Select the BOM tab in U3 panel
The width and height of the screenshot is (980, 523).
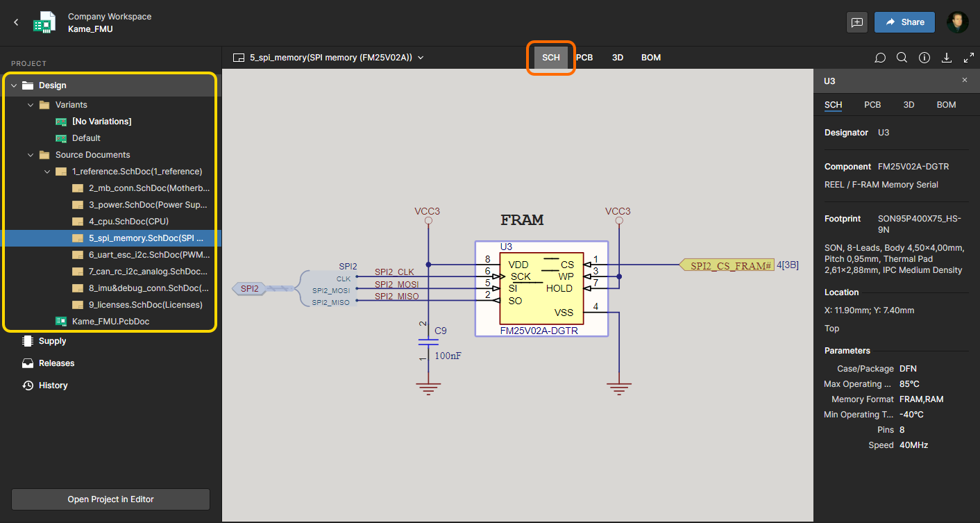pyautogui.click(x=946, y=105)
